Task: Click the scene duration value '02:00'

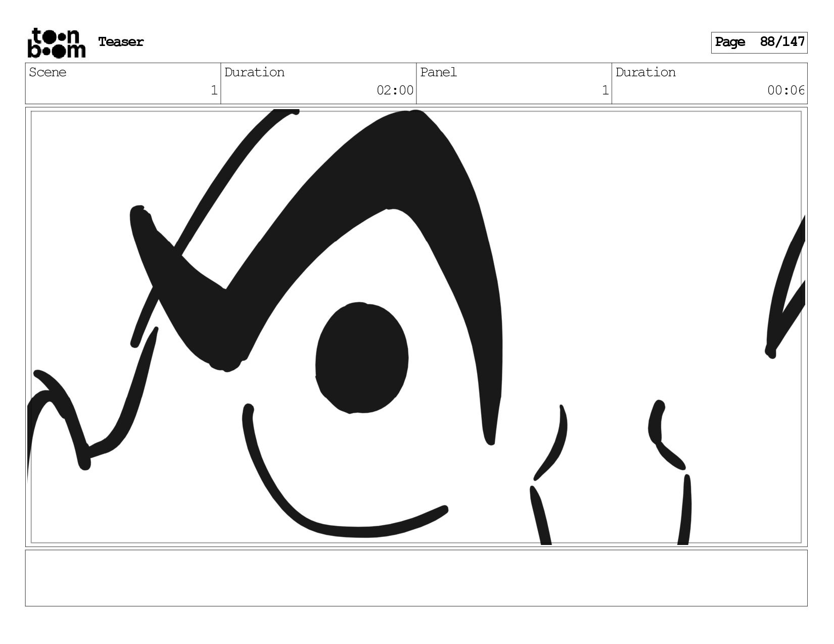Action: pos(395,90)
